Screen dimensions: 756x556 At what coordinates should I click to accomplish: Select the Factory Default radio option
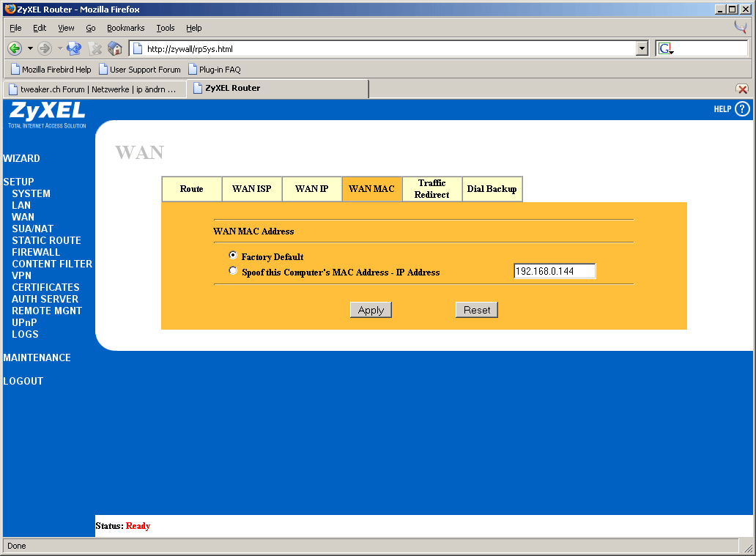coord(233,256)
